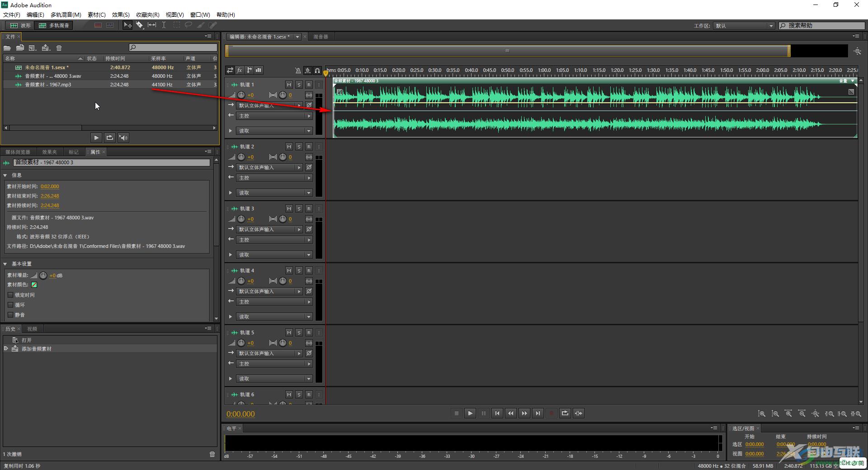The height and width of the screenshot is (470, 868).
Task: Click the Sends view icon above the tracks
Action: pos(249,70)
